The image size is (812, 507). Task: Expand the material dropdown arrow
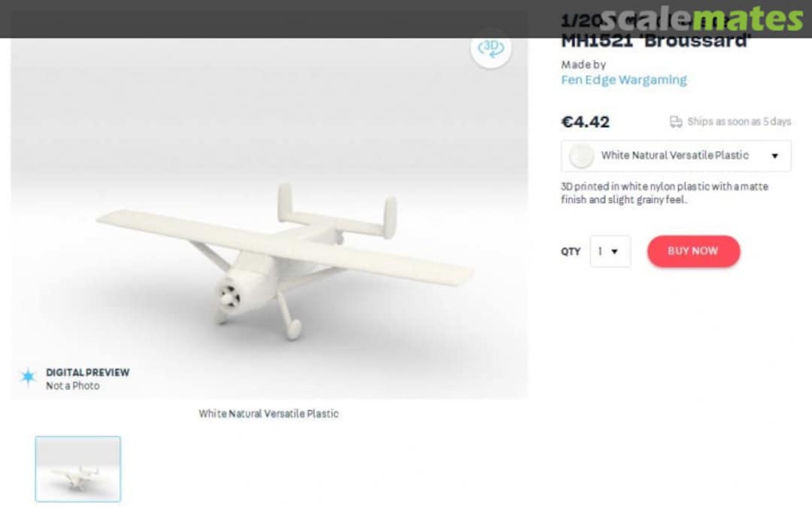click(x=774, y=156)
